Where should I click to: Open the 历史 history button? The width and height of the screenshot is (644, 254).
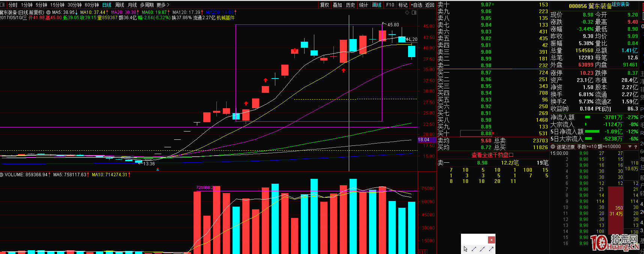[x=351, y=5]
